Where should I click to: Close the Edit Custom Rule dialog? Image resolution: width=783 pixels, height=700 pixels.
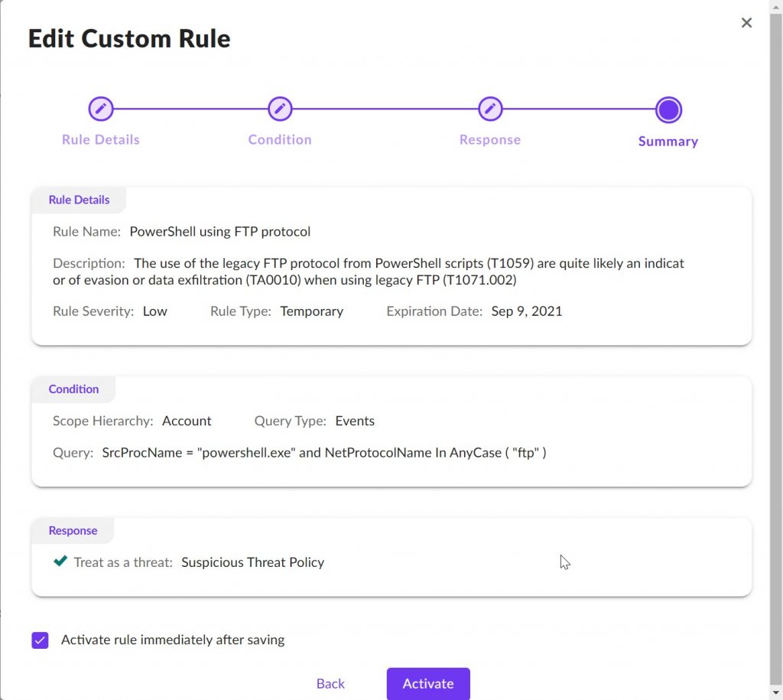click(746, 22)
